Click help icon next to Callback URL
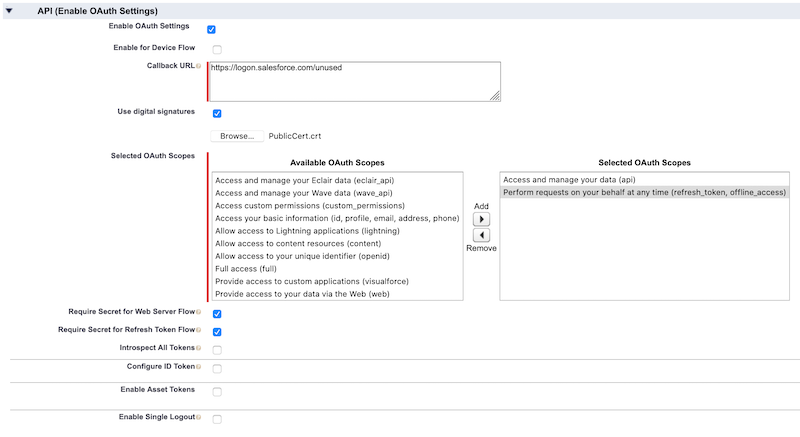 pyautogui.click(x=198, y=66)
